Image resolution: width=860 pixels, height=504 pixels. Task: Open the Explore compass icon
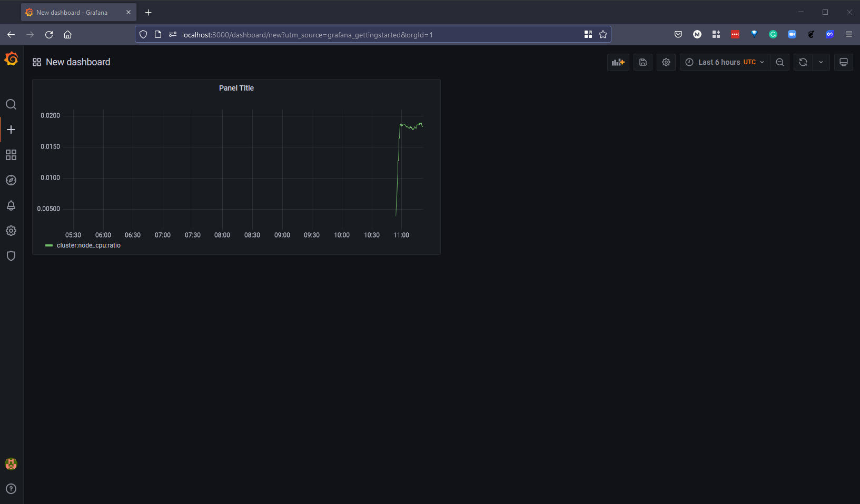[x=11, y=180]
